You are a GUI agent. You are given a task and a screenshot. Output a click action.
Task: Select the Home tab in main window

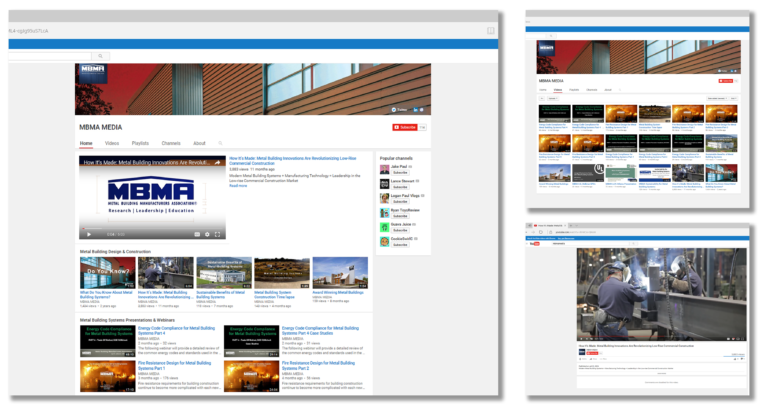(x=86, y=143)
